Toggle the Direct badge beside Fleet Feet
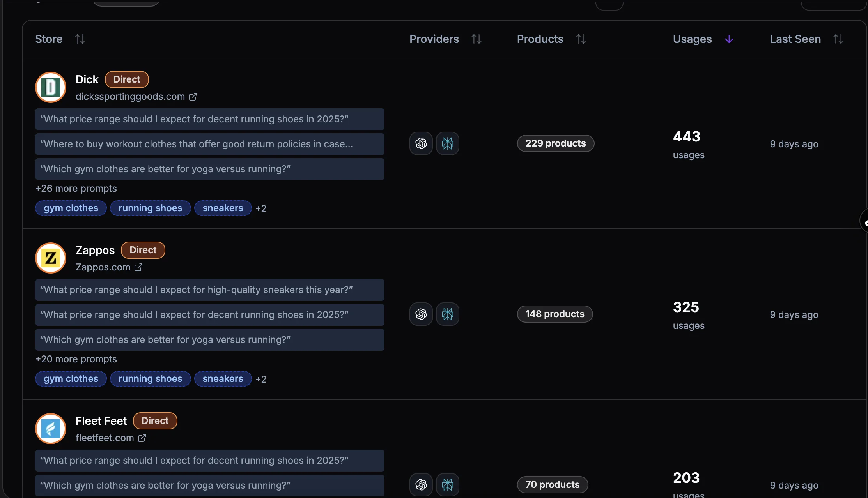Viewport: 868px width, 498px height. point(155,420)
